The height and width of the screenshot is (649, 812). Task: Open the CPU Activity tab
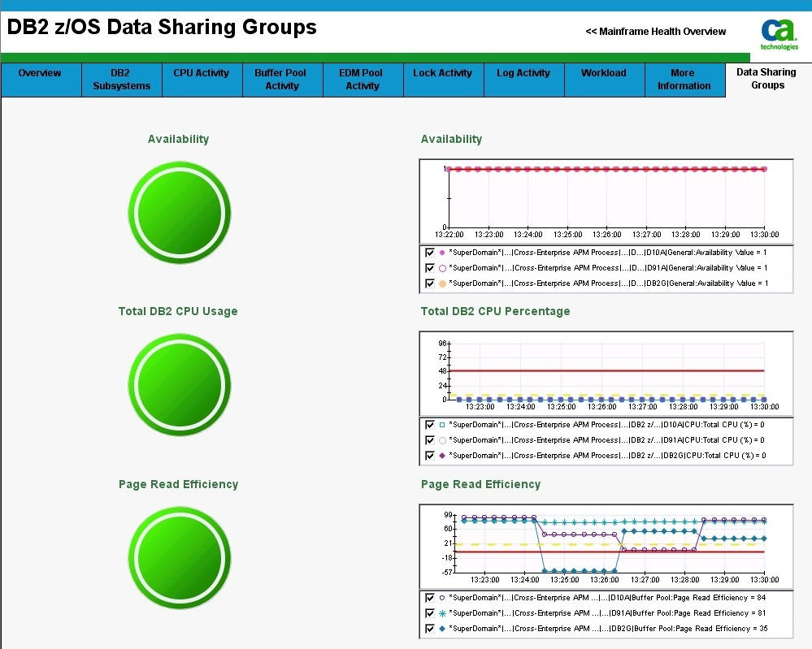[202, 80]
